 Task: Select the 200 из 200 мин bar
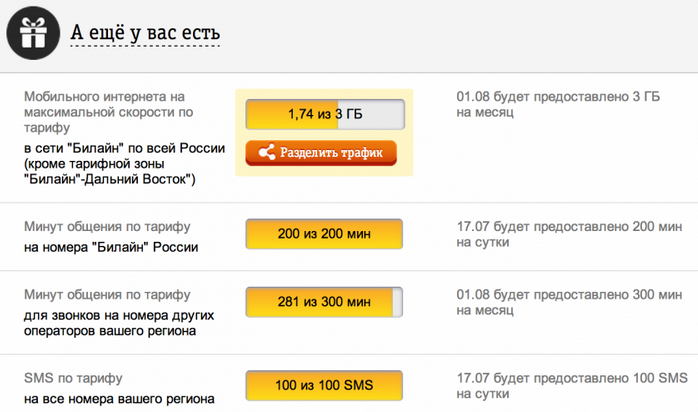point(324,235)
